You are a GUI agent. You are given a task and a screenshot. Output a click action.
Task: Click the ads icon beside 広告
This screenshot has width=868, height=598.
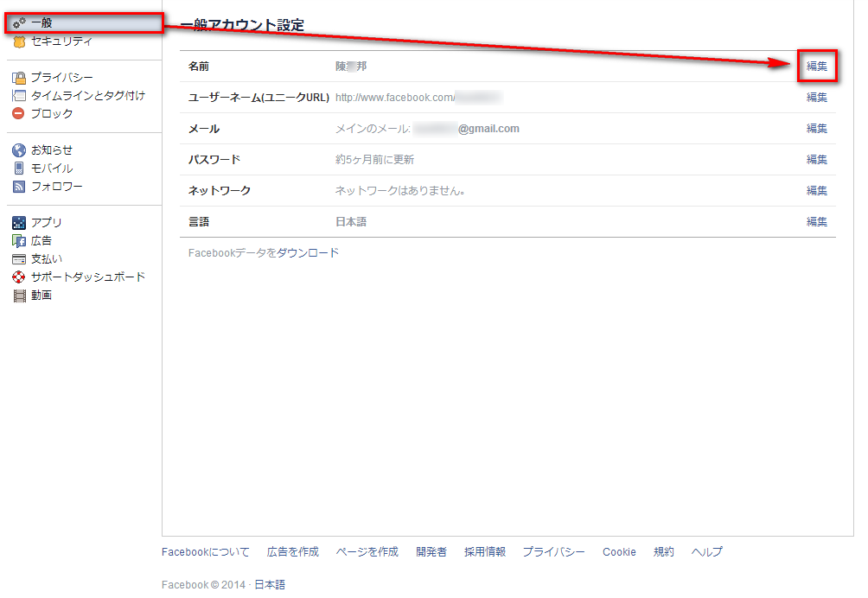coord(19,240)
